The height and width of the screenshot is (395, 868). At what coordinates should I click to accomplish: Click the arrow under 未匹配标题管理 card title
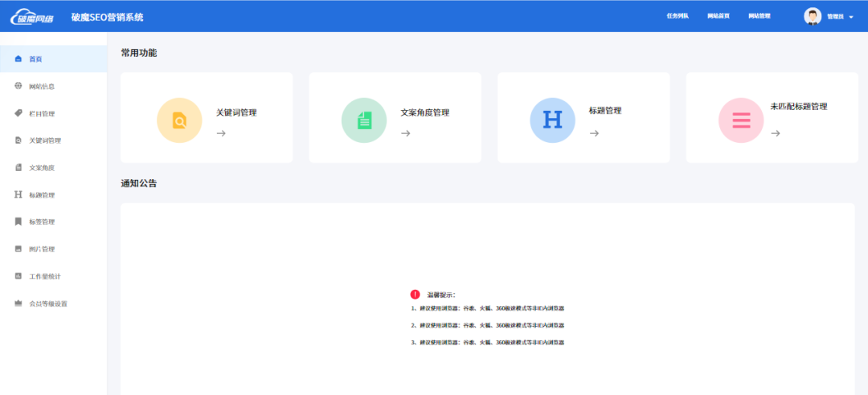(x=776, y=133)
